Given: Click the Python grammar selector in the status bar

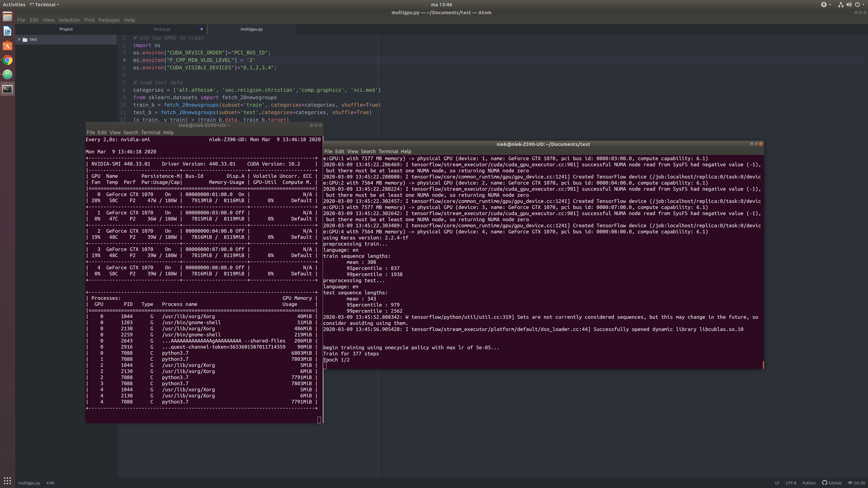Looking at the screenshot, I should tap(809, 483).
